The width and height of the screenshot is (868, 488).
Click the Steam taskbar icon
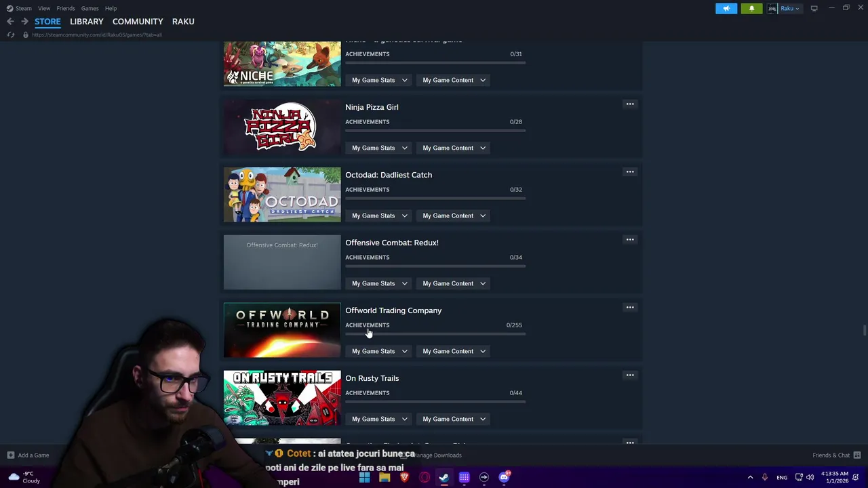click(444, 477)
